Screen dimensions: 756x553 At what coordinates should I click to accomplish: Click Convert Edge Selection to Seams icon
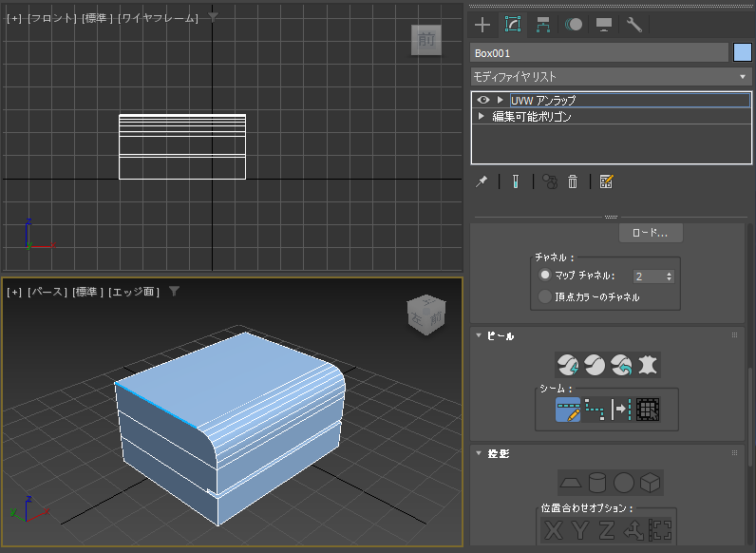pos(621,410)
